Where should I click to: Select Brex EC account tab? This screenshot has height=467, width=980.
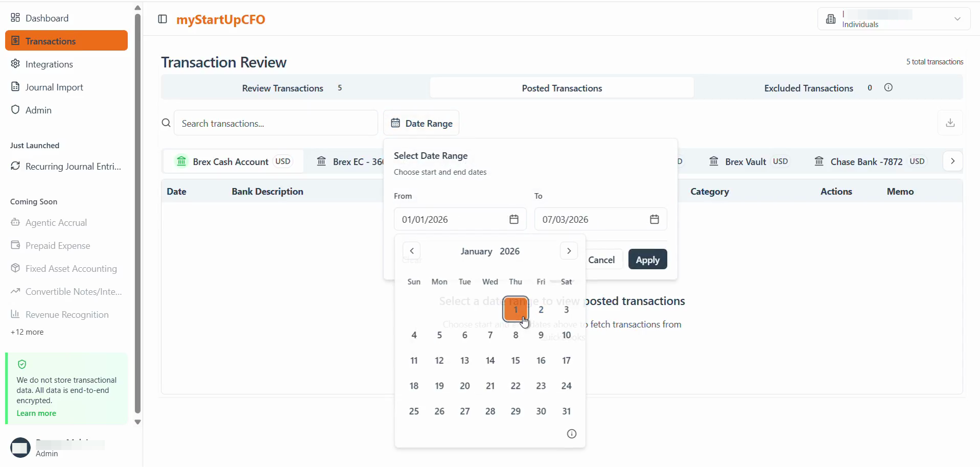[x=350, y=161]
